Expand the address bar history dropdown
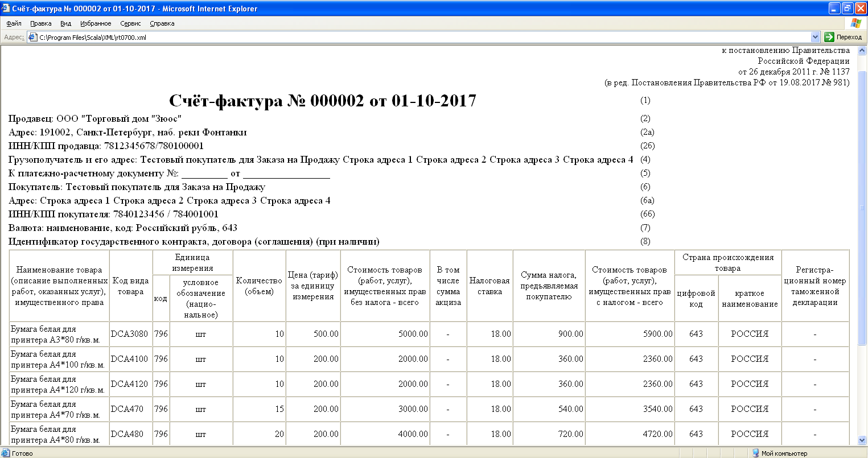This screenshot has height=458, width=868. (x=815, y=37)
